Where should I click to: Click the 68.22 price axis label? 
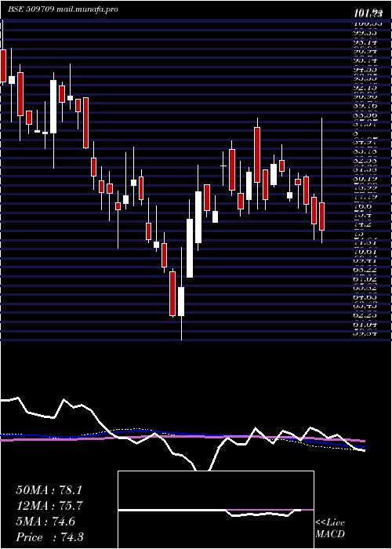(x=365, y=270)
